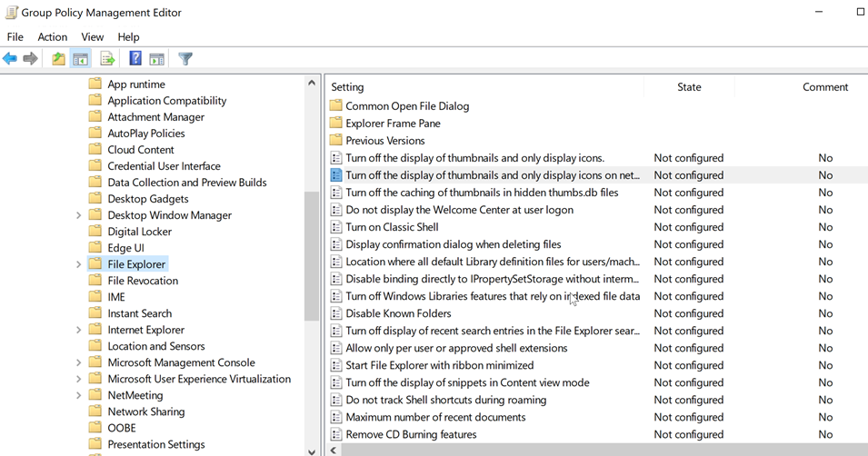The height and width of the screenshot is (456, 868).
Task: Expand the Desktop Window Manager node
Action: pos(78,215)
